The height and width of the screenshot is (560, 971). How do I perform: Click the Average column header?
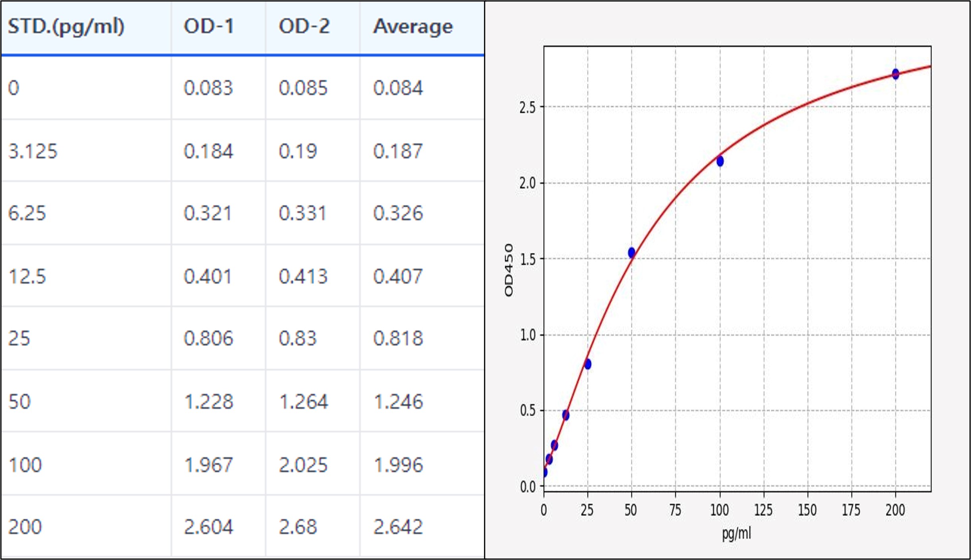coord(413,27)
